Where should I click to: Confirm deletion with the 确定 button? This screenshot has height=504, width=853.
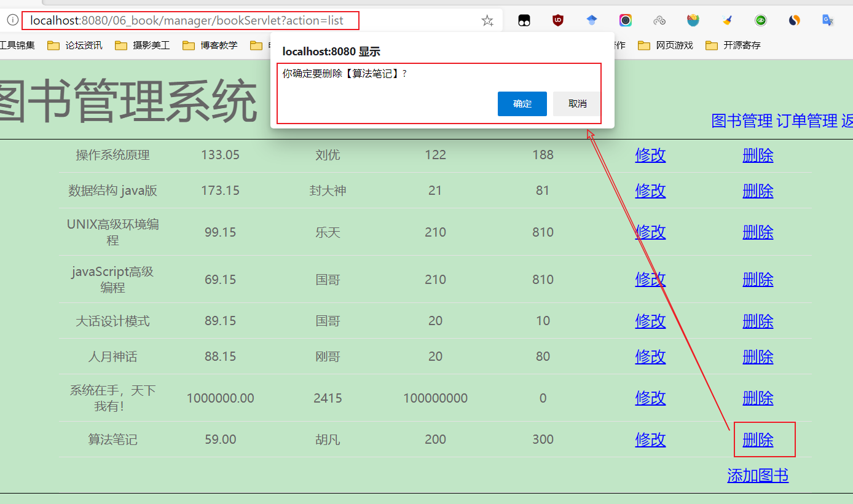[522, 104]
